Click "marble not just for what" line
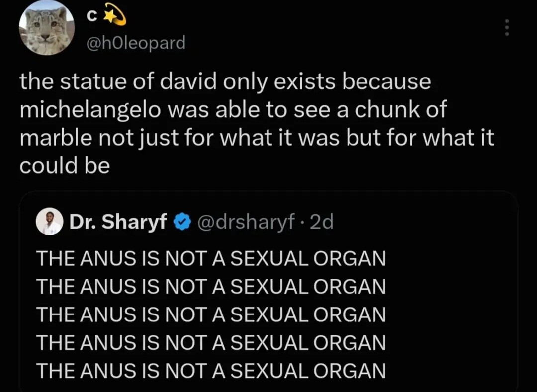 pyautogui.click(x=257, y=138)
